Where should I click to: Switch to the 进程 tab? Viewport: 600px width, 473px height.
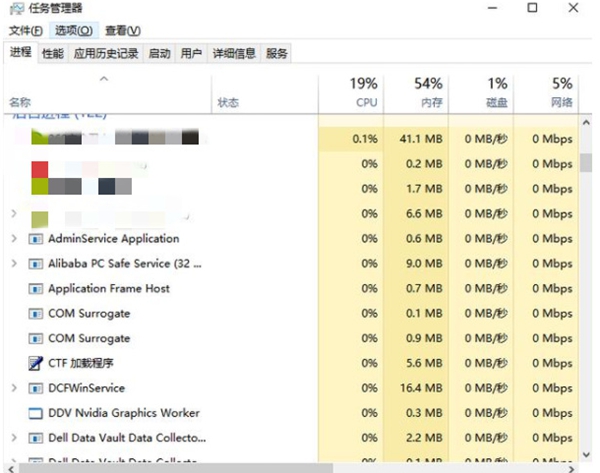(21, 52)
